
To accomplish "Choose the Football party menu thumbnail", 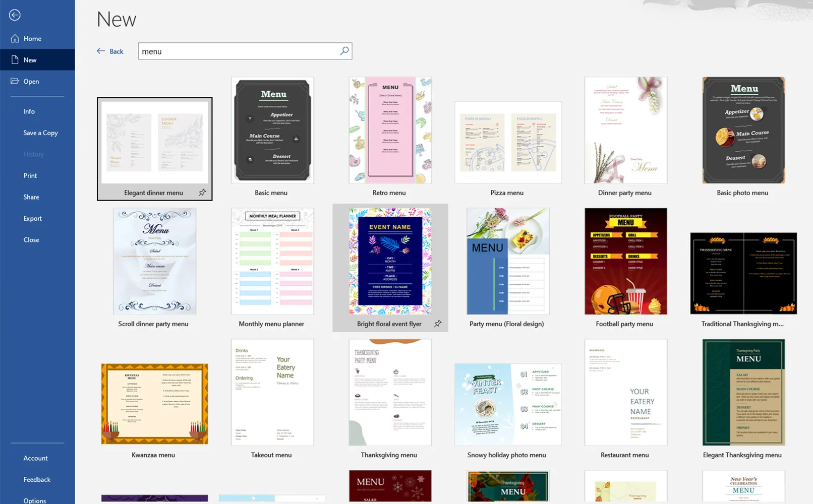I will tap(626, 261).
